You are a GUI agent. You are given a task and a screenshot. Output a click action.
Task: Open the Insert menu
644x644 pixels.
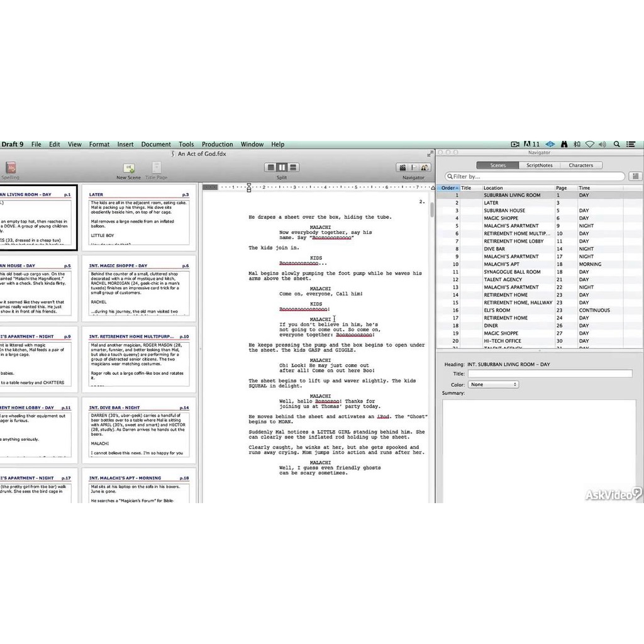pos(125,144)
